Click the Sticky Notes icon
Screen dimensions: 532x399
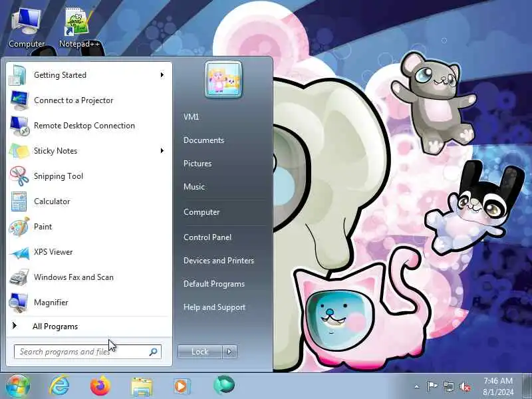tap(19, 151)
